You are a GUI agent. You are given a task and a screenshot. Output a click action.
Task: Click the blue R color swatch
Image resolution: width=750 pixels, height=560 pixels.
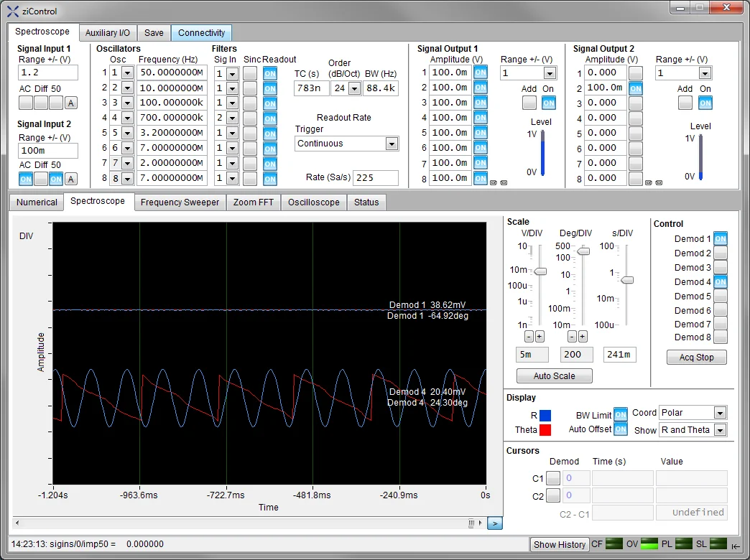click(x=545, y=416)
